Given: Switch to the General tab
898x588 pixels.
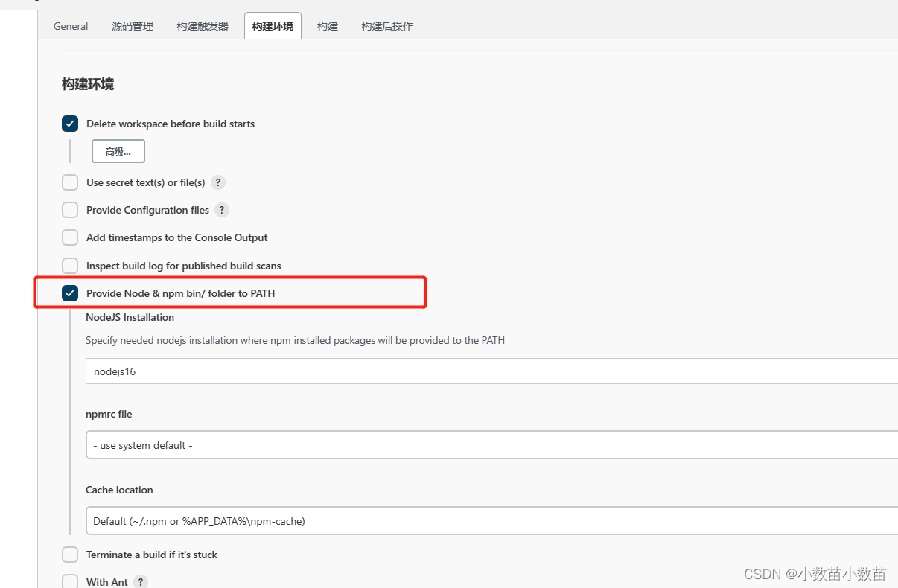Looking at the screenshot, I should coord(71,26).
